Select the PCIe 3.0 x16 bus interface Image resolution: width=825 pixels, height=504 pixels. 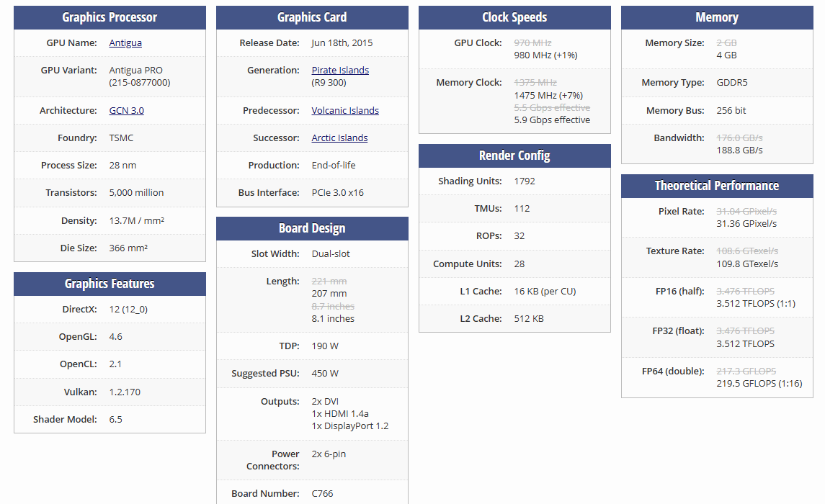(x=338, y=192)
